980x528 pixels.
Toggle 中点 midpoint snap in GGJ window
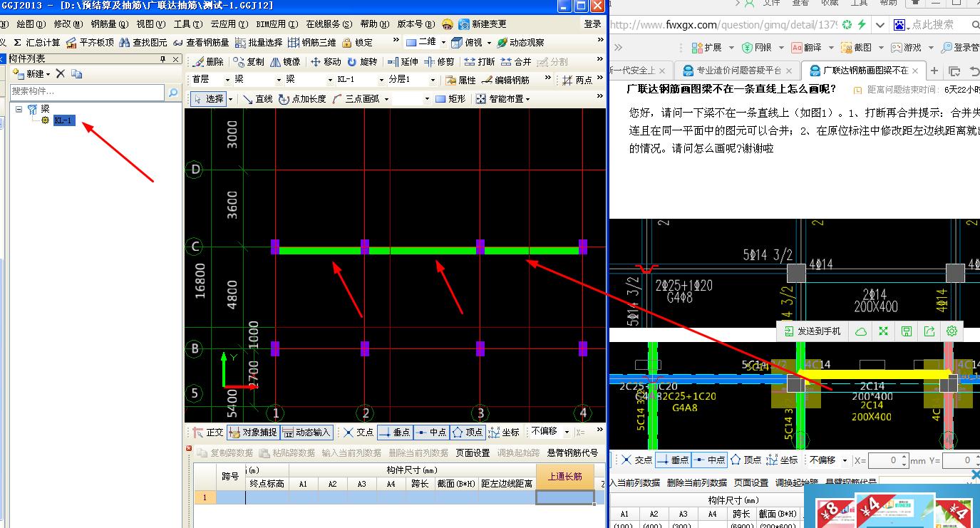[430, 433]
